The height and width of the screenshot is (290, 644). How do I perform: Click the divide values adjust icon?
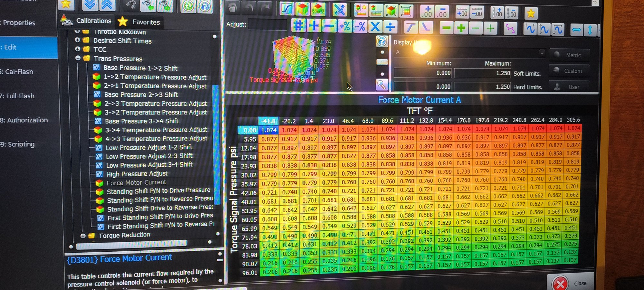click(x=390, y=27)
